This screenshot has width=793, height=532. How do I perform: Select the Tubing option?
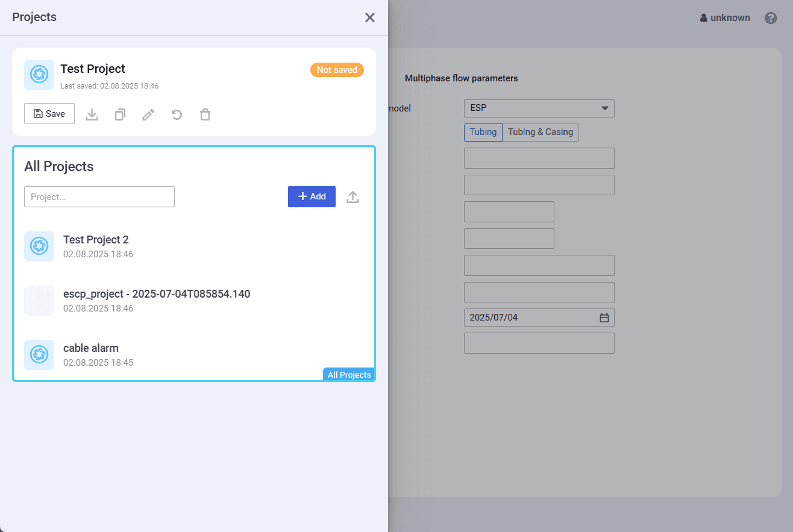[x=483, y=133]
